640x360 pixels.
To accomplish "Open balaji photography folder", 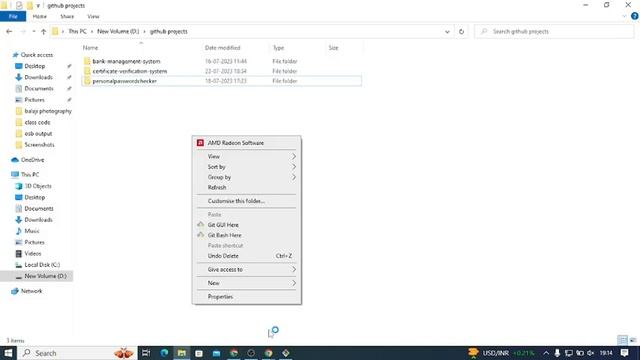I will (x=48, y=111).
